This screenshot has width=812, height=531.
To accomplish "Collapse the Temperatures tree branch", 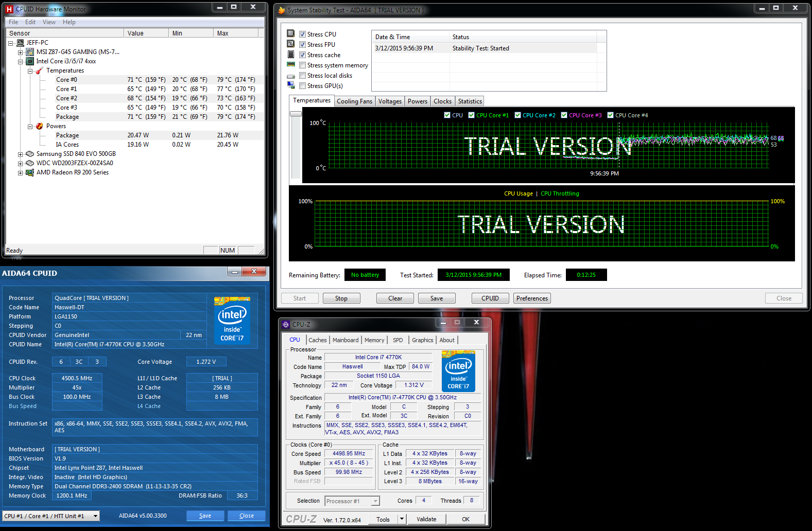I will (30, 71).
